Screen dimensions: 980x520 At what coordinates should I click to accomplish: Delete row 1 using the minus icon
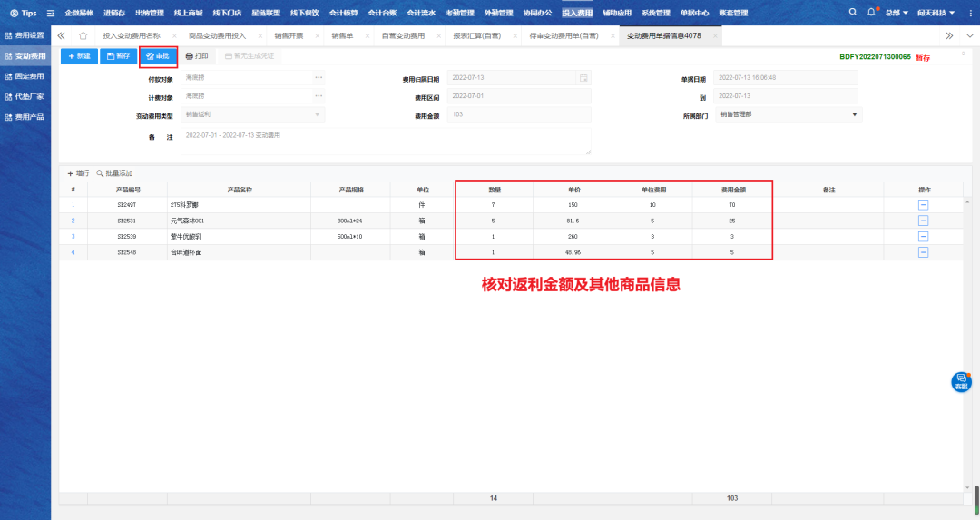tap(923, 205)
